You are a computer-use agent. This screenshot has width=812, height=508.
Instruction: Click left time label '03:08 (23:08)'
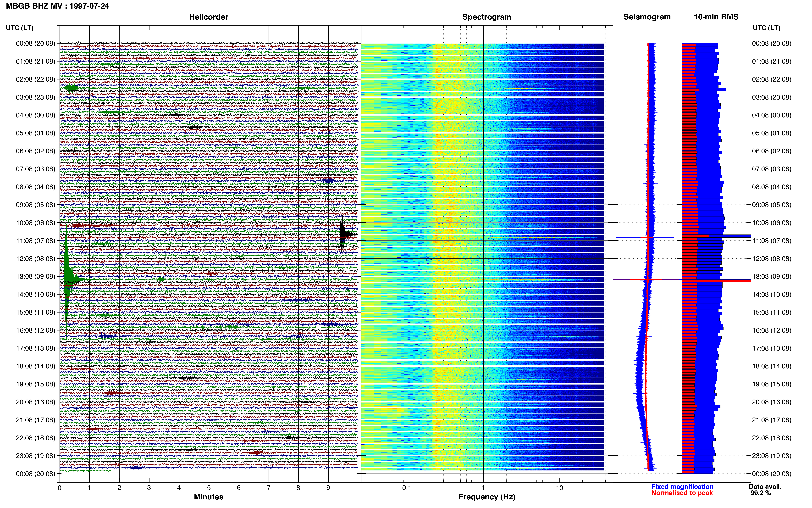pos(35,97)
